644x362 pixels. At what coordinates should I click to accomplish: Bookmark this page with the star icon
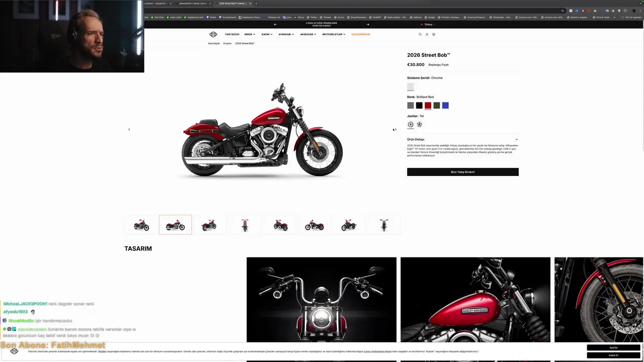coord(562,11)
